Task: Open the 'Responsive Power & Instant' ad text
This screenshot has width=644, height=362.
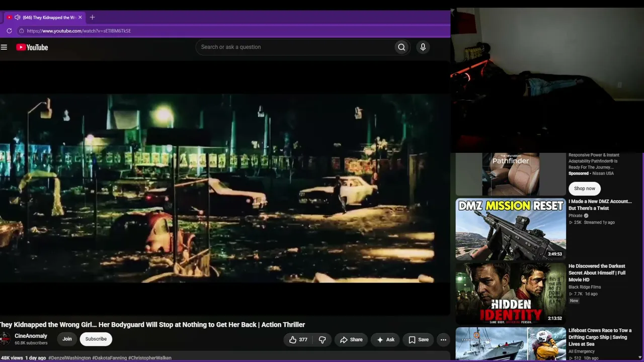Action: click(594, 161)
